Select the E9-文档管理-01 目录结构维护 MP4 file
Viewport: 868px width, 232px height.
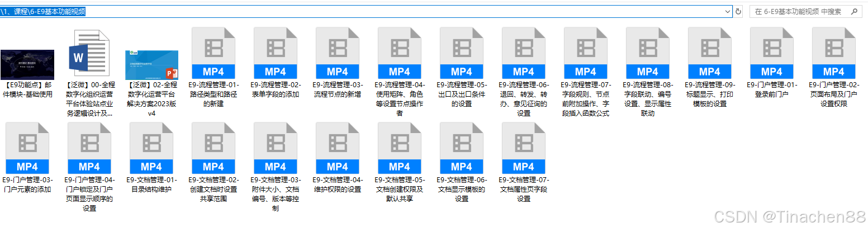tap(151, 148)
